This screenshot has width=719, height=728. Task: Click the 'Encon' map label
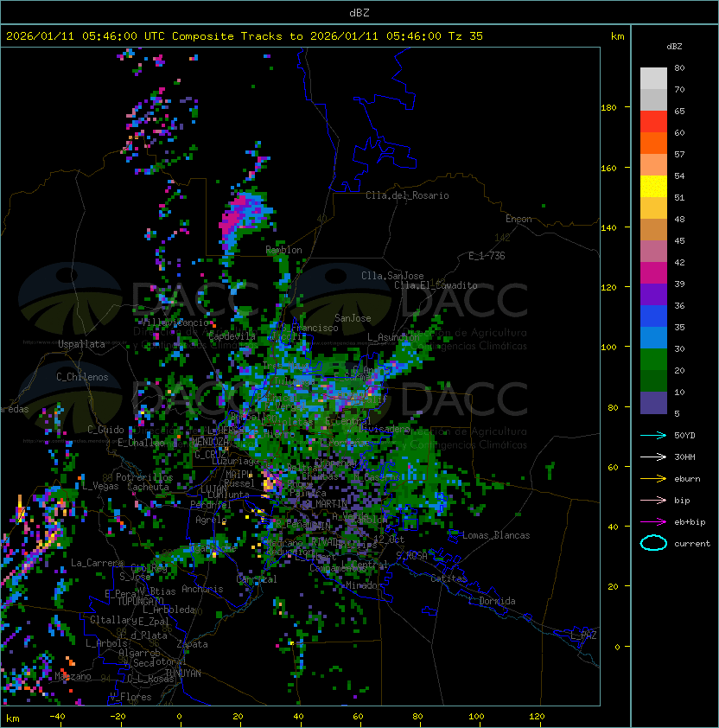(519, 219)
